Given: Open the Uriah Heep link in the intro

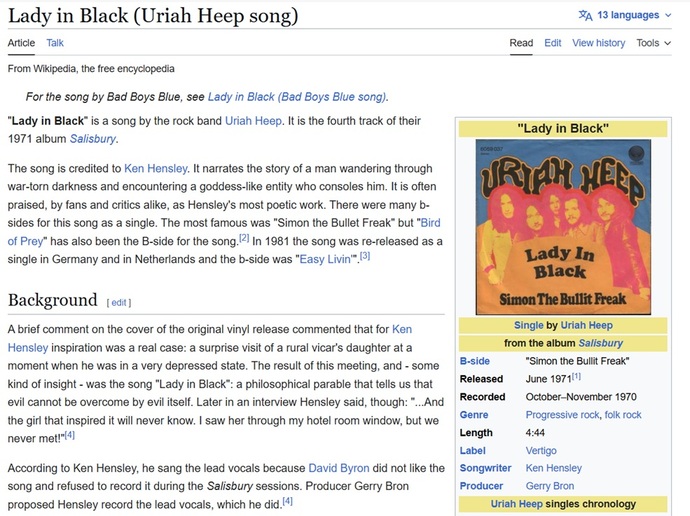Looking at the screenshot, I should tap(253, 121).
